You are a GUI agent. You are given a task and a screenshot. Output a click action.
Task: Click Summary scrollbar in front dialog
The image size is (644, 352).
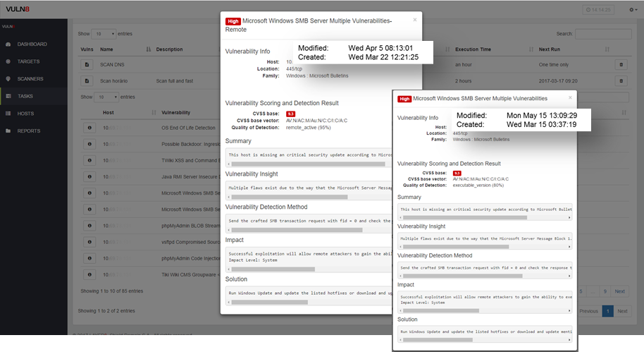tap(465, 217)
